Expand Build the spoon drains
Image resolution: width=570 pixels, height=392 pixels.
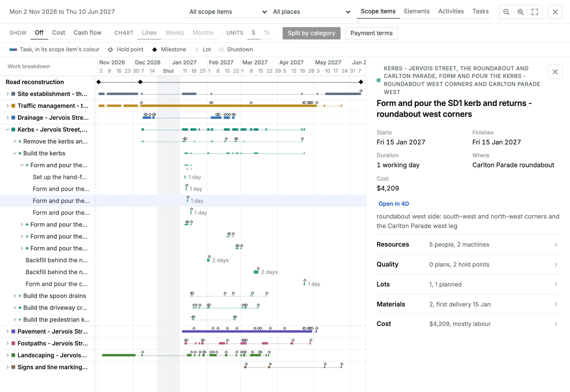tap(14, 296)
